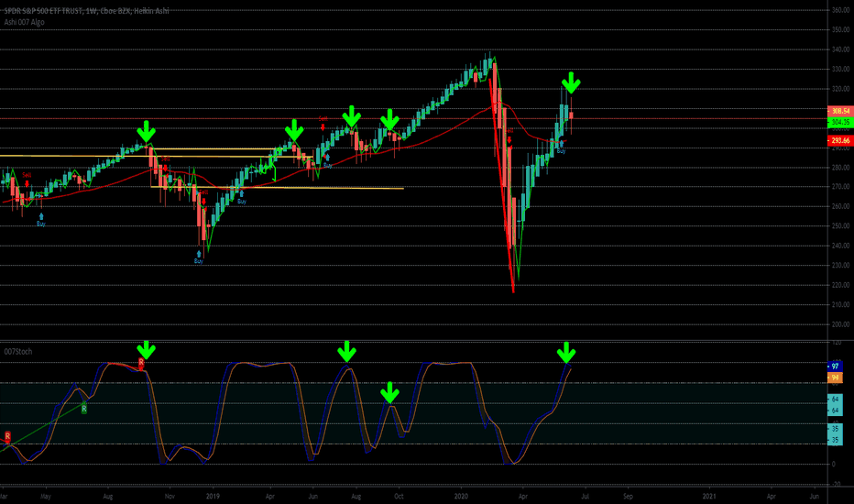This screenshot has height=504, width=854.
Task: Click the Jul label on time axis
Action: click(585, 497)
